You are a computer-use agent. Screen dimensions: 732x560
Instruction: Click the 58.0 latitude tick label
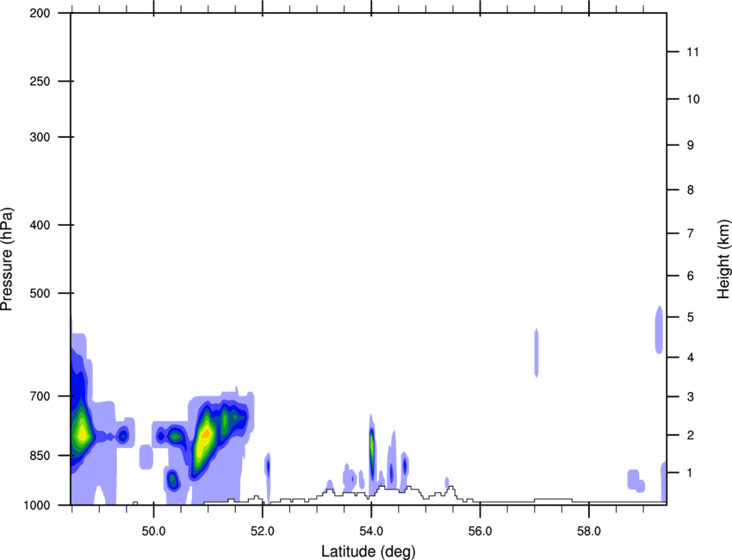pos(589,532)
